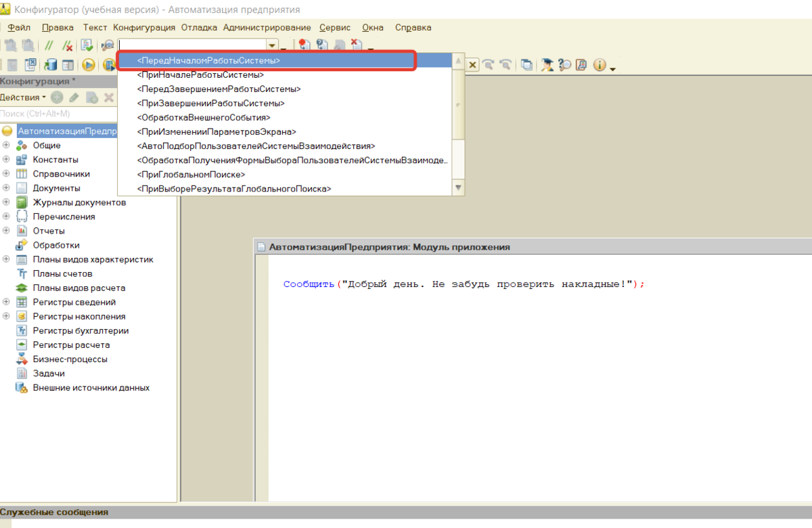Image resolution: width=812 pixels, height=528 pixels.
Task: Open the Конфигурация menu
Action: pos(144,28)
